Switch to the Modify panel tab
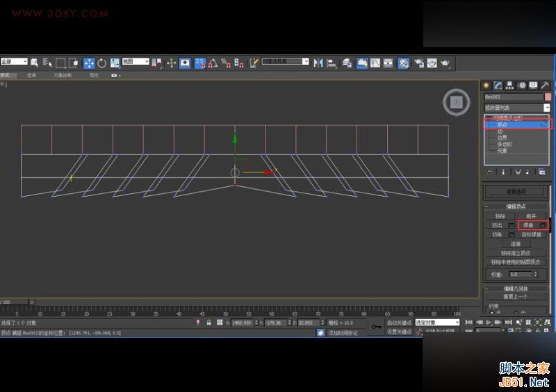 tap(498, 85)
